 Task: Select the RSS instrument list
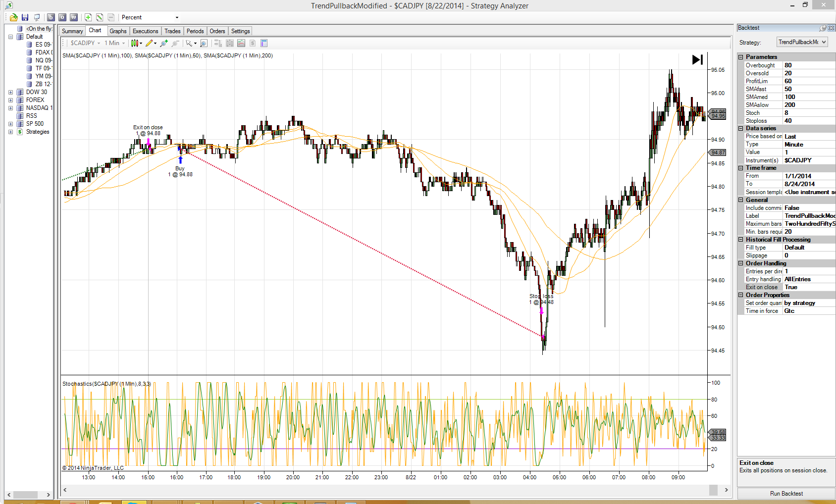click(32, 116)
